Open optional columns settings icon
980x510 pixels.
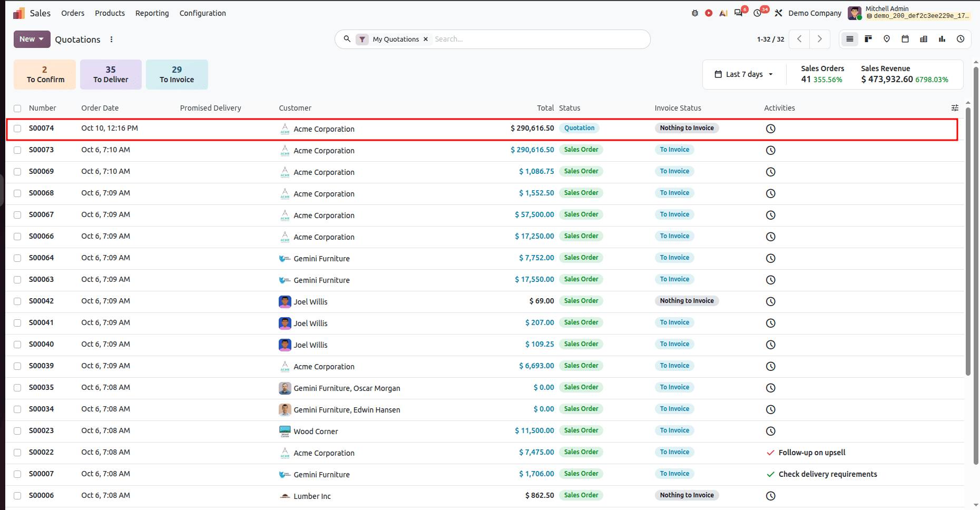[x=955, y=108]
